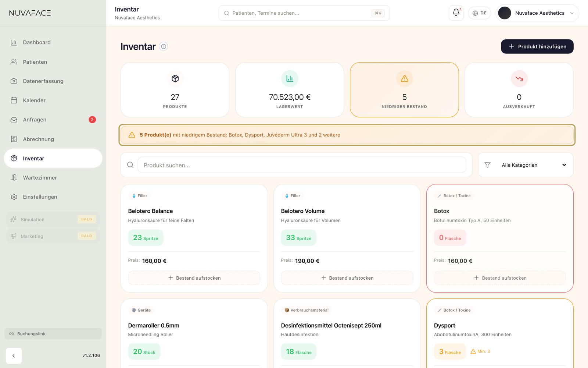Click Marketing sidebar item
This screenshot has height=368, width=588.
click(53, 236)
